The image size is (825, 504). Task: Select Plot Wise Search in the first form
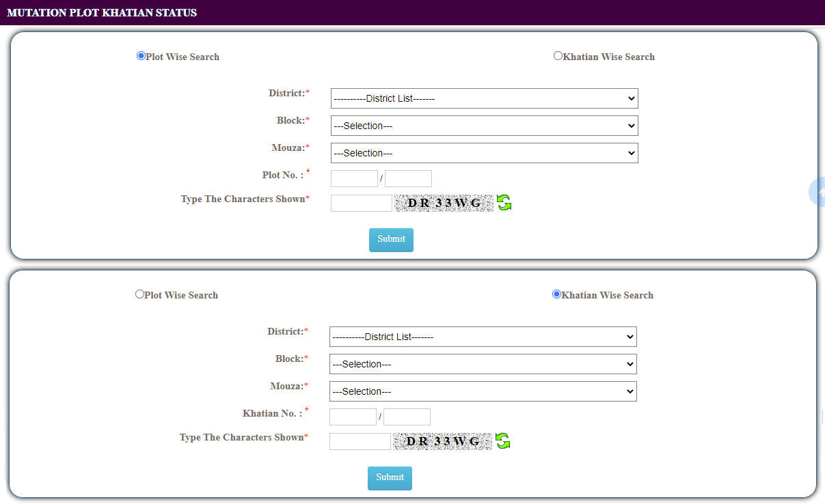[141, 57]
